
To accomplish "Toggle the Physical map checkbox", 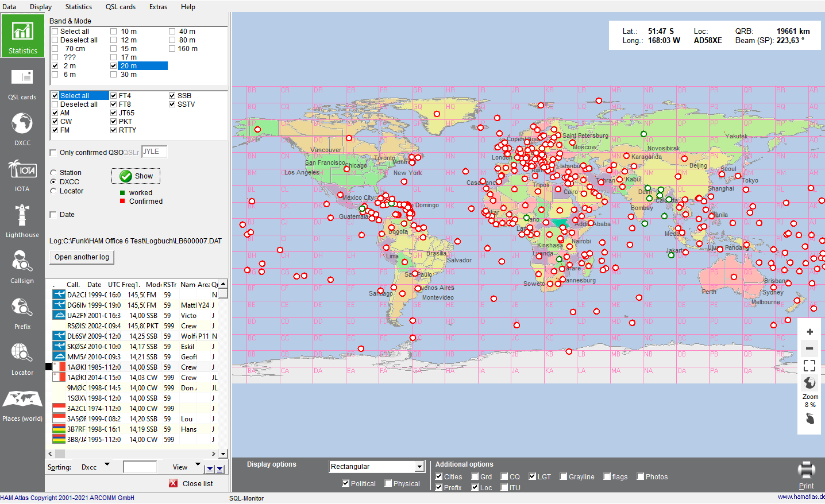I will coord(388,483).
